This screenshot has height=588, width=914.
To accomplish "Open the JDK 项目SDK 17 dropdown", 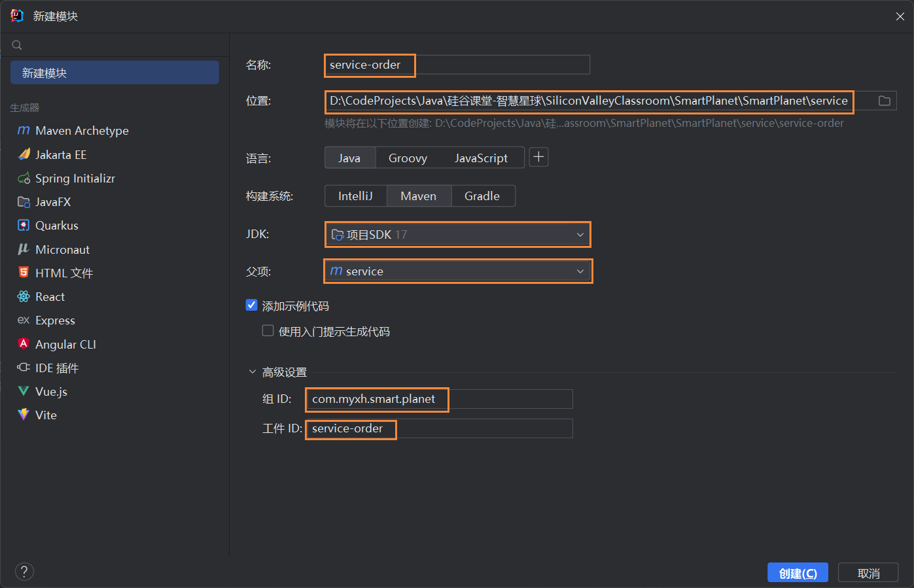I will 458,234.
